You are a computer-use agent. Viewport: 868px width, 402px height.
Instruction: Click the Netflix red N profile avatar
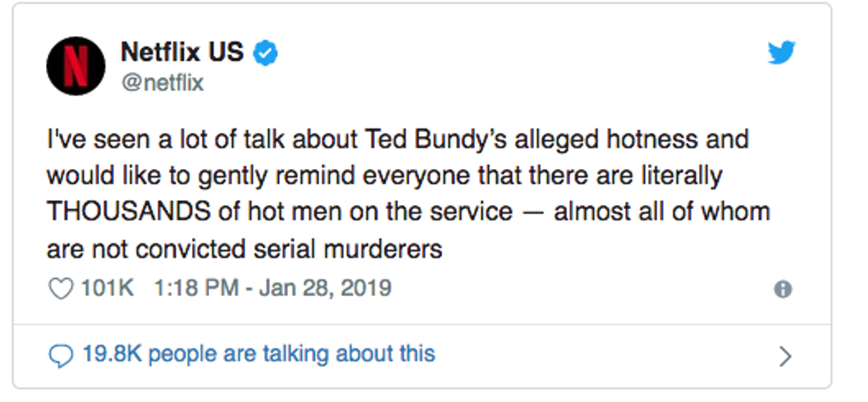point(75,66)
